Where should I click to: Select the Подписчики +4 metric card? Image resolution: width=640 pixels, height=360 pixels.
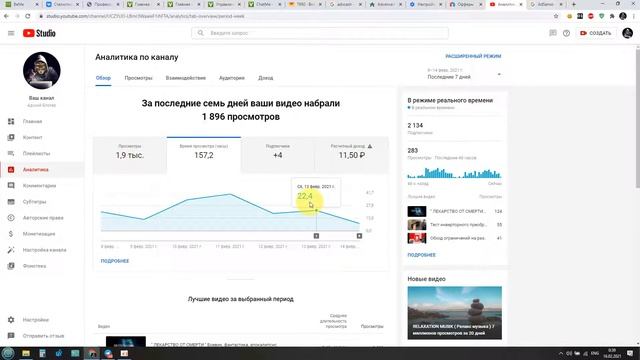point(278,155)
